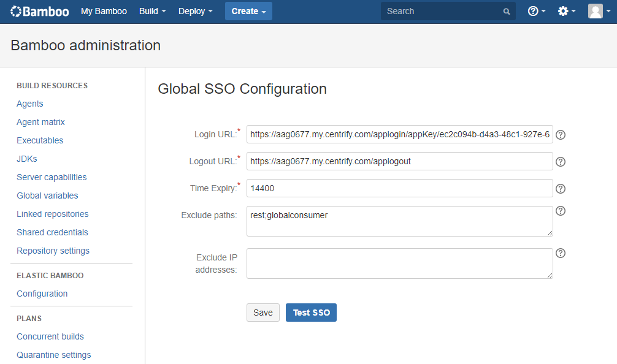Screen dimensions: 617x364
Task: Open Agents in the sidebar
Action: pyautogui.click(x=30, y=104)
